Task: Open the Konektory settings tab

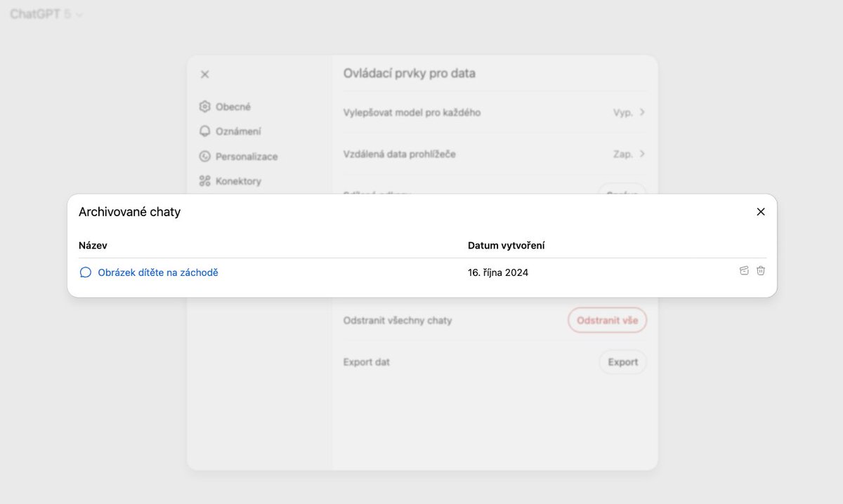Action: point(230,181)
